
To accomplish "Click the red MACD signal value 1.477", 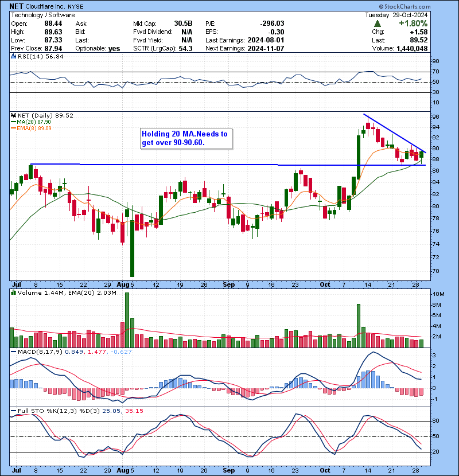I will tap(96, 352).
